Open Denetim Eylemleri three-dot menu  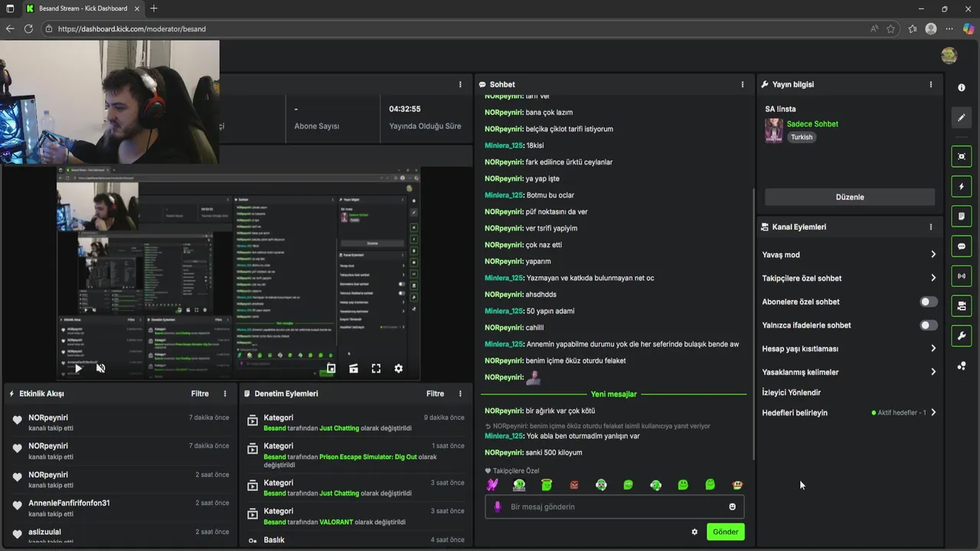point(460,393)
